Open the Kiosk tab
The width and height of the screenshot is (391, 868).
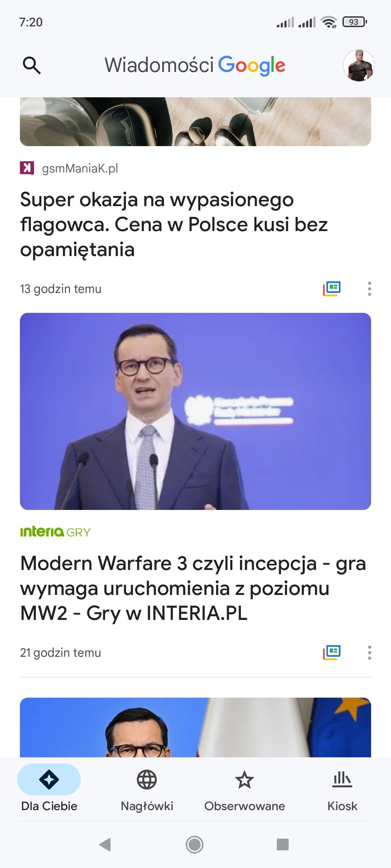[342, 788]
